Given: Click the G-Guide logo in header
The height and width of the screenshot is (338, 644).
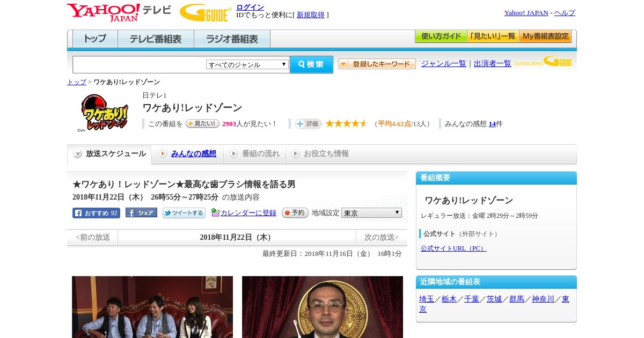Looking at the screenshot, I should click(206, 13).
